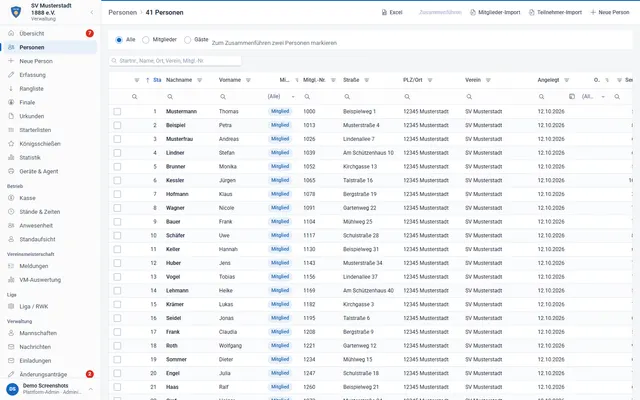
Task: Click the Personen breadcrumb link
Action: [x=122, y=12]
